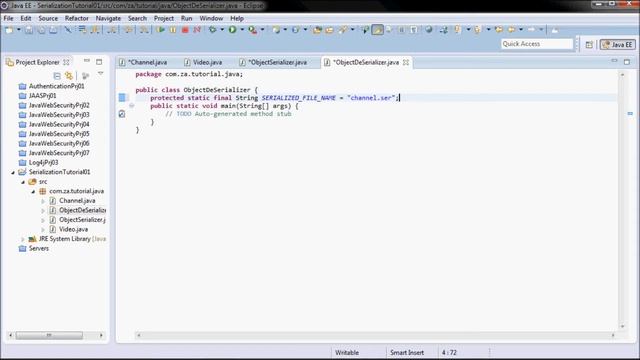Click the green Resume debug icon
Image resolution: width=640 pixels, height=360 pixels.
[x=161, y=30]
